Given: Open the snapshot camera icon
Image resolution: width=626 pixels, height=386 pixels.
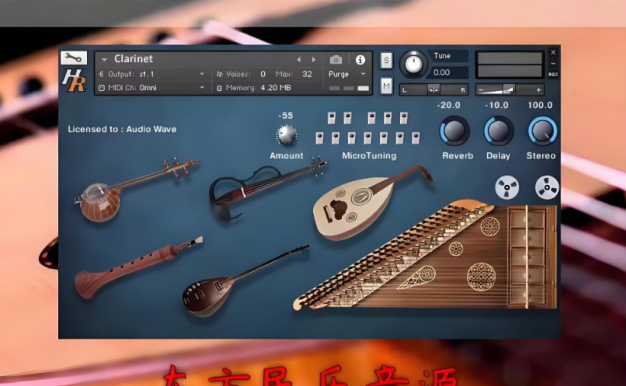Looking at the screenshot, I should [336, 59].
